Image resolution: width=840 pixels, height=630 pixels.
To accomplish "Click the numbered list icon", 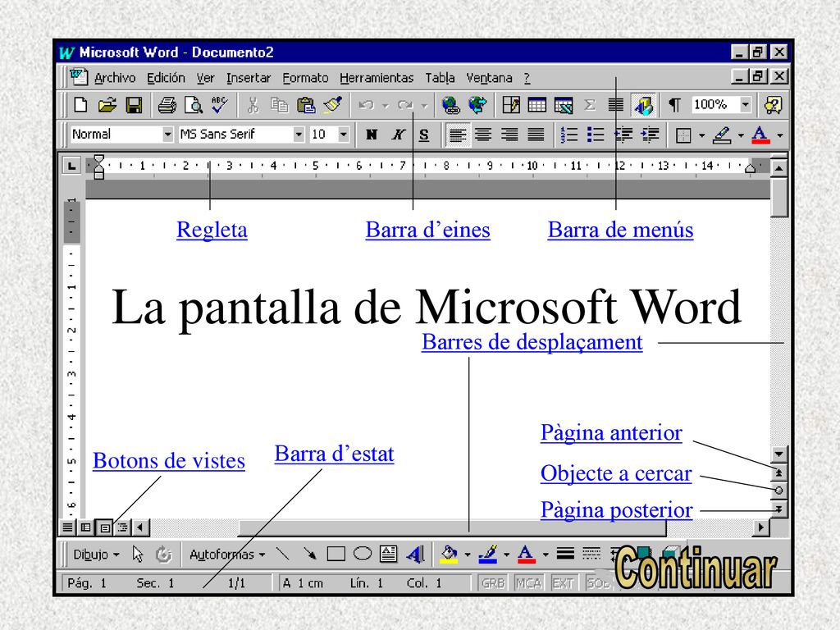I will 569,135.
